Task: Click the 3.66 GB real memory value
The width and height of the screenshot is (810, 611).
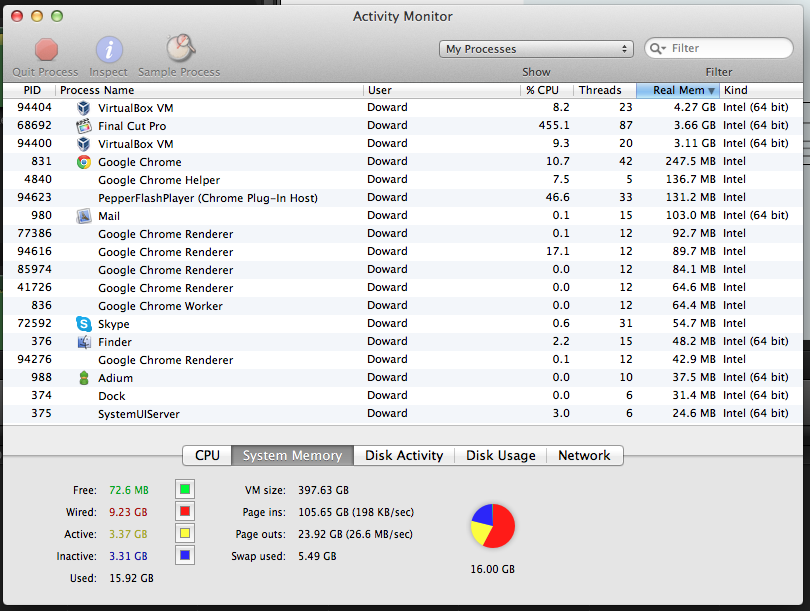Action: click(x=694, y=126)
